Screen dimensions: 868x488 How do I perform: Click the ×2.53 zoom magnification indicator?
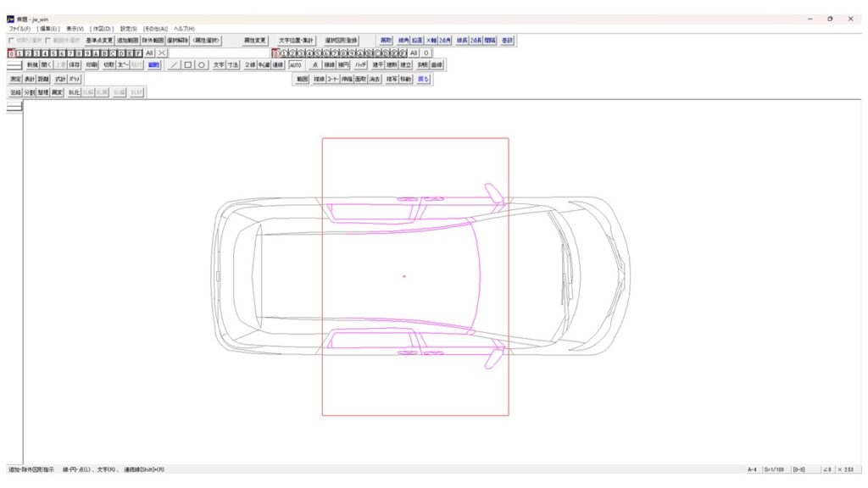click(x=849, y=469)
